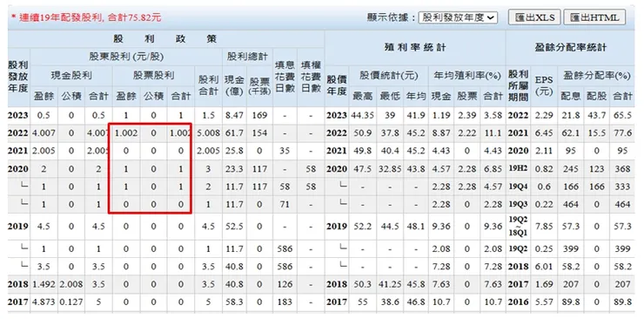The height and width of the screenshot is (319, 644).
Task: Click the 股價年度 column header
Action: pyautogui.click(x=337, y=85)
